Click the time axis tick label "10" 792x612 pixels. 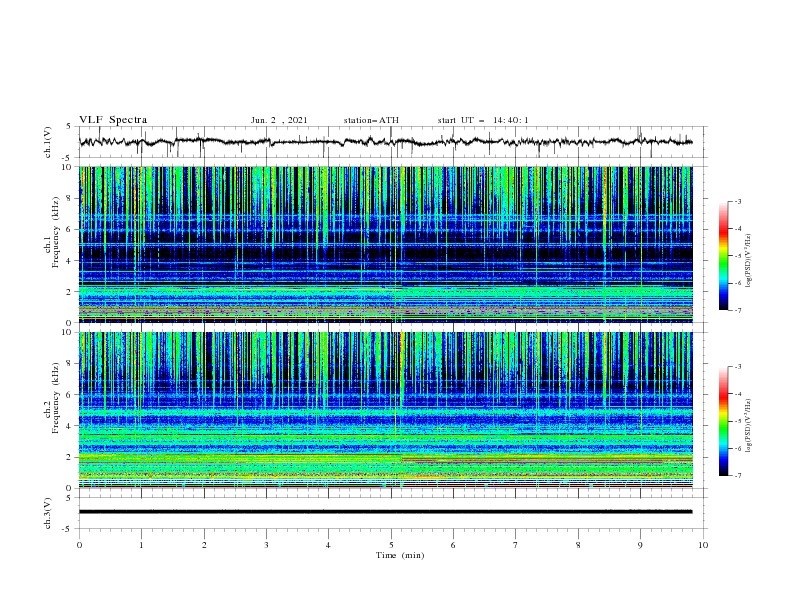point(703,545)
